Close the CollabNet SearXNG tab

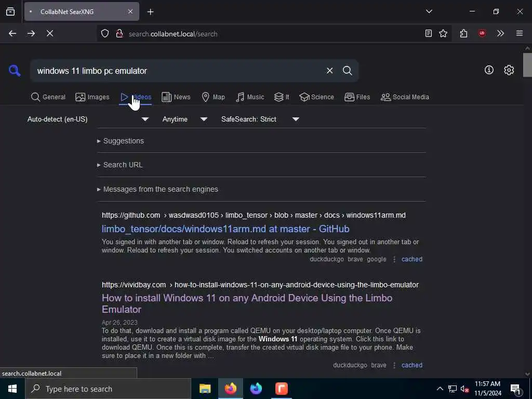[130, 11]
